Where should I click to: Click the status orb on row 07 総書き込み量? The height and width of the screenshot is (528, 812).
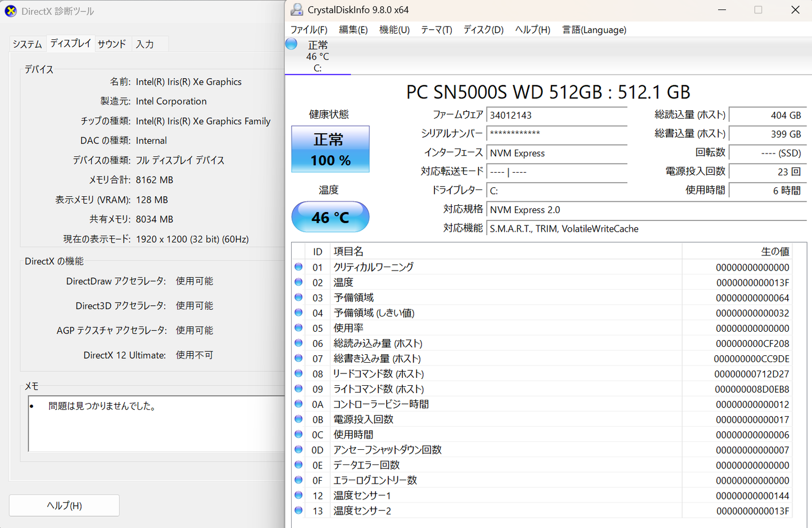point(298,358)
